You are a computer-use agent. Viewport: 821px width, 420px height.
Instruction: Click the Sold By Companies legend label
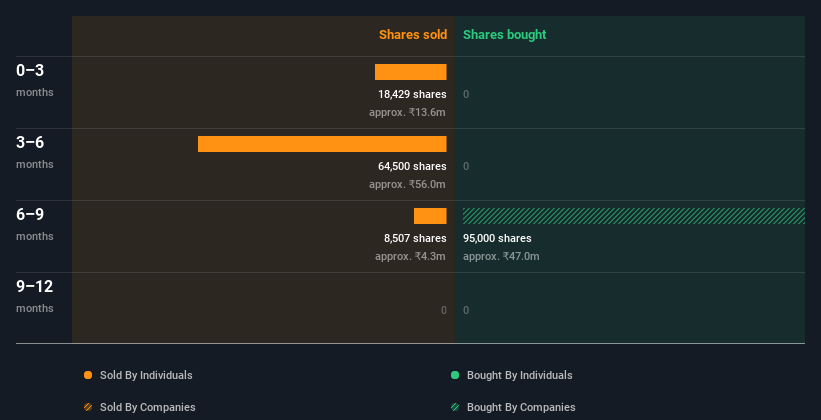pyautogui.click(x=148, y=407)
